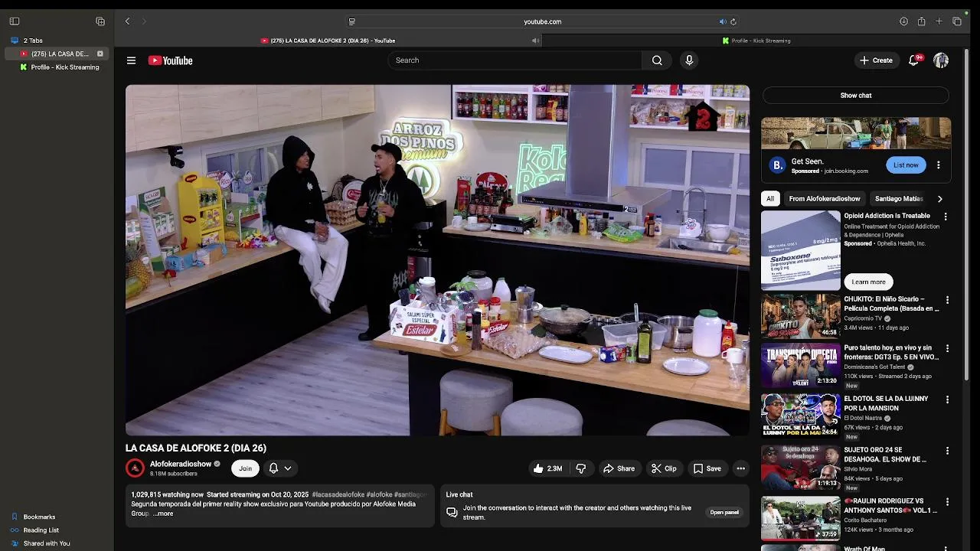
Task: Open new tab group icon in sidebar
Action: pos(100,21)
